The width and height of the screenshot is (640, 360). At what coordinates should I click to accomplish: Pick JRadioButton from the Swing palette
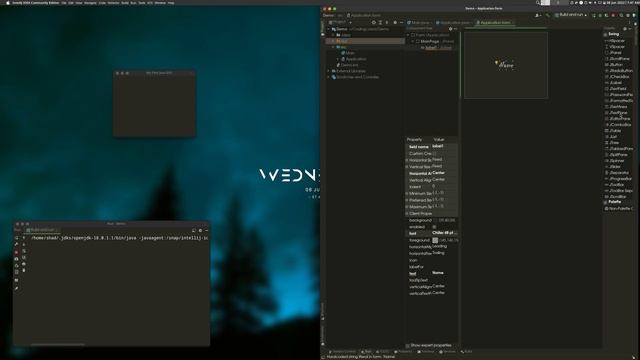(619, 71)
